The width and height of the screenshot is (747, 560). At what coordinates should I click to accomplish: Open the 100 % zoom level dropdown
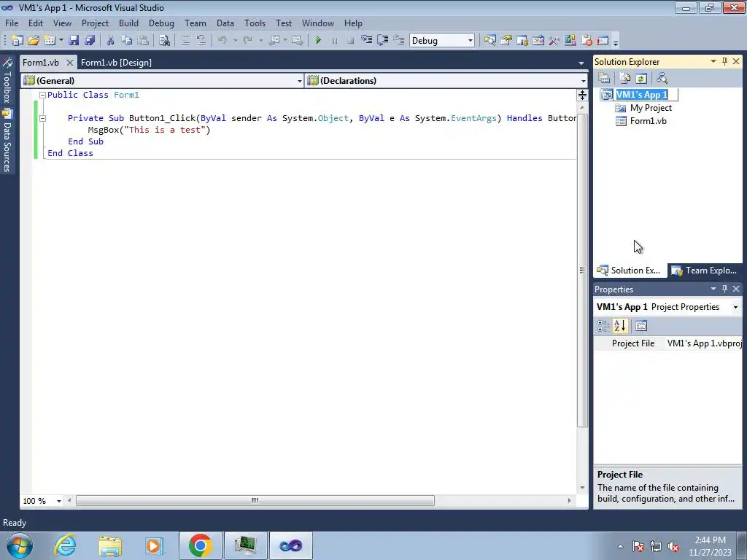pyautogui.click(x=59, y=501)
